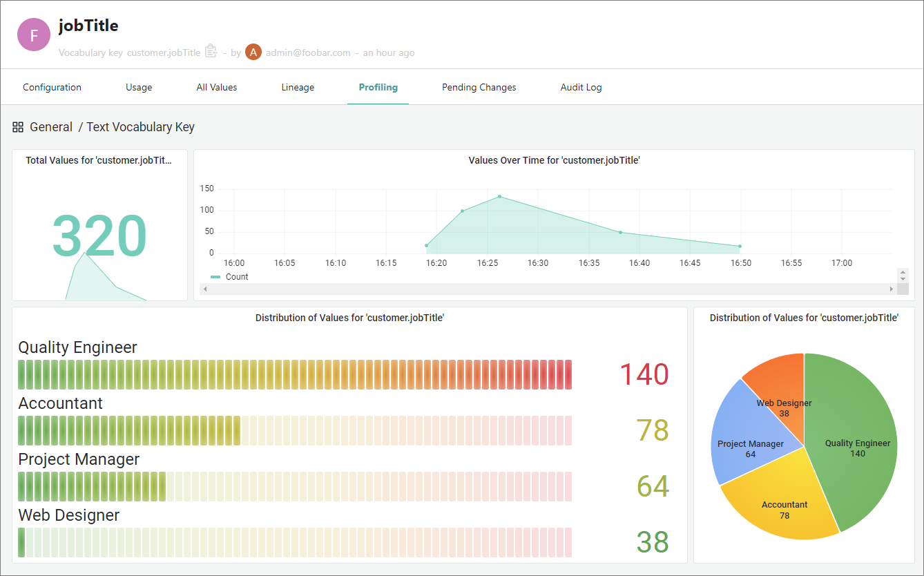Click the purple F avatar icon
This screenshot has width=924, height=576.
pos(34,35)
